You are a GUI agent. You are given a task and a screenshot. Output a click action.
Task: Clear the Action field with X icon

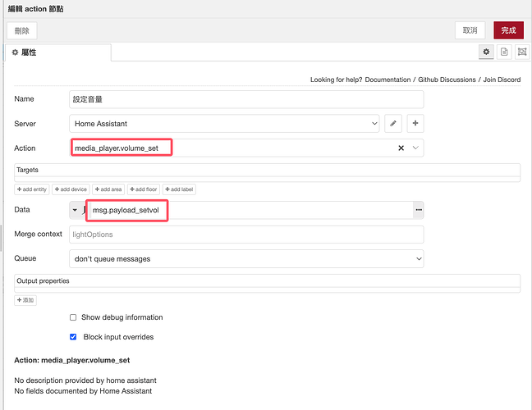(x=401, y=148)
